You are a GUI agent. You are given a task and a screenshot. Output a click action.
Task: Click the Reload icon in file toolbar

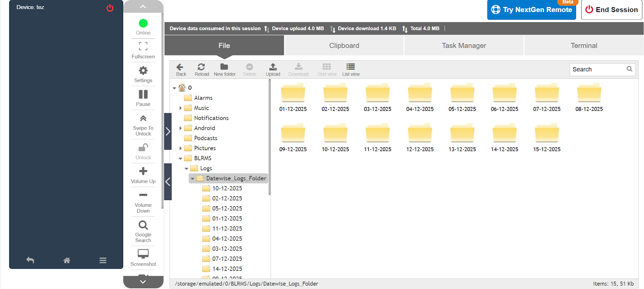[201, 67]
